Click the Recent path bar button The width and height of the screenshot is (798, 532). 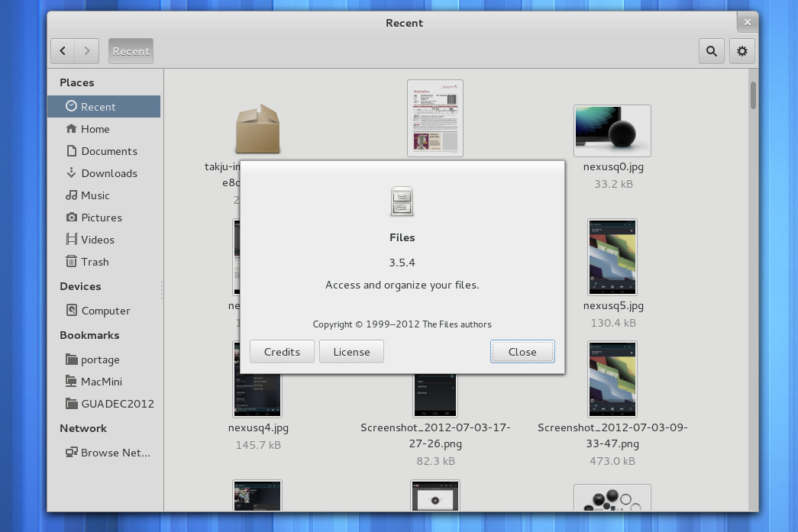[x=131, y=51]
